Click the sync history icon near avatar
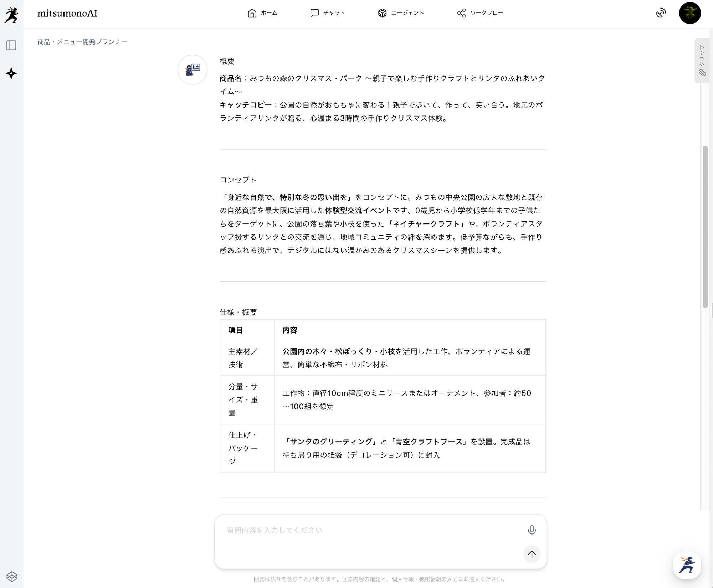This screenshot has height=588, width=713. [x=661, y=13]
